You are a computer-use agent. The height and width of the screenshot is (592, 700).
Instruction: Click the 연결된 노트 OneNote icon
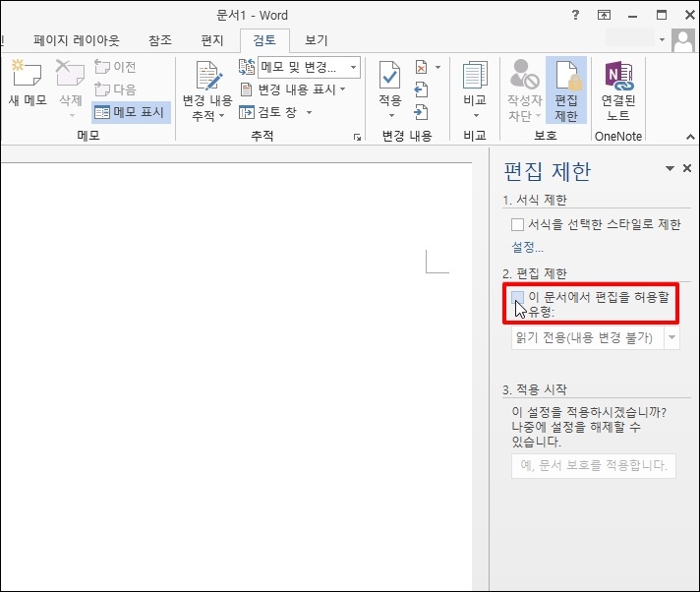(x=618, y=75)
